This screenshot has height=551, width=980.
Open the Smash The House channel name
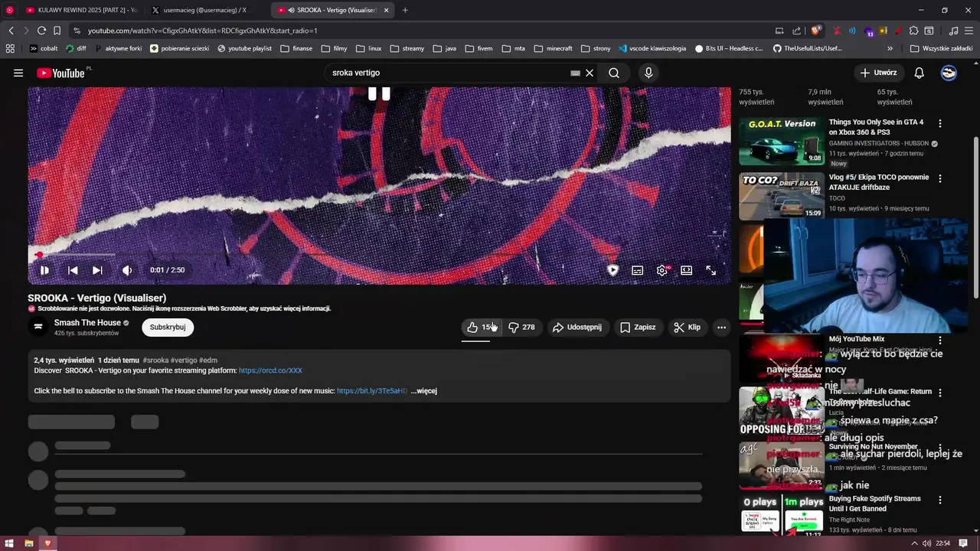(x=87, y=323)
